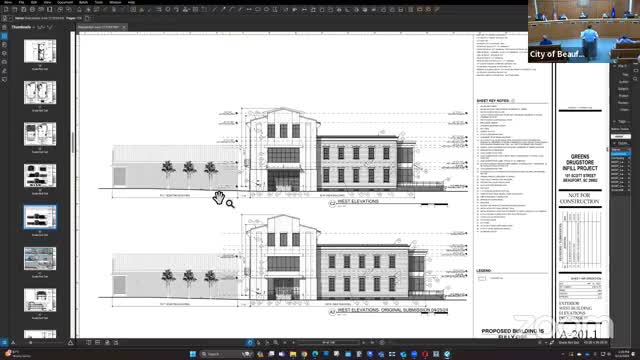This screenshot has height=360, width=640.
Task: Open the Tools menu
Action: click(98, 2)
